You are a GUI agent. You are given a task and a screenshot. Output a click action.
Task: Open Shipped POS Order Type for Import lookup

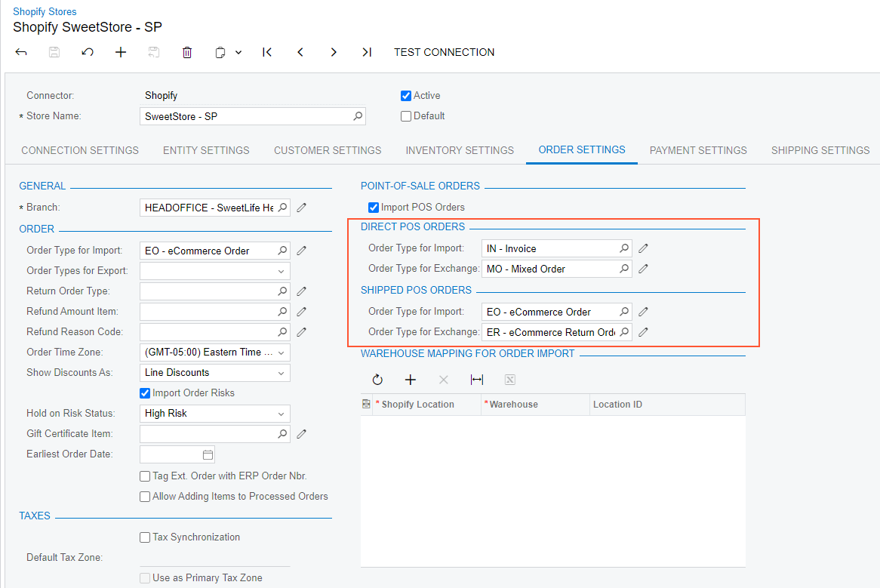tap(624, 312)
